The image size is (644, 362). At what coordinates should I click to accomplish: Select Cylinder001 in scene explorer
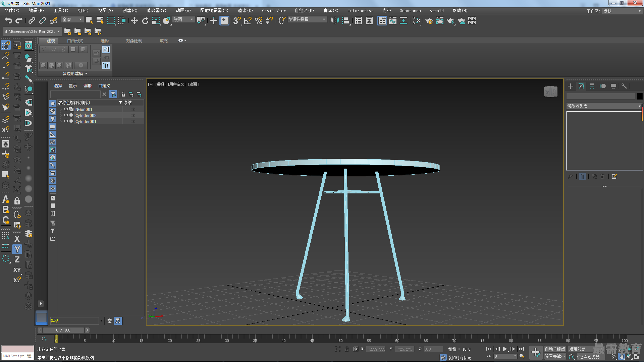coord(86,121)
